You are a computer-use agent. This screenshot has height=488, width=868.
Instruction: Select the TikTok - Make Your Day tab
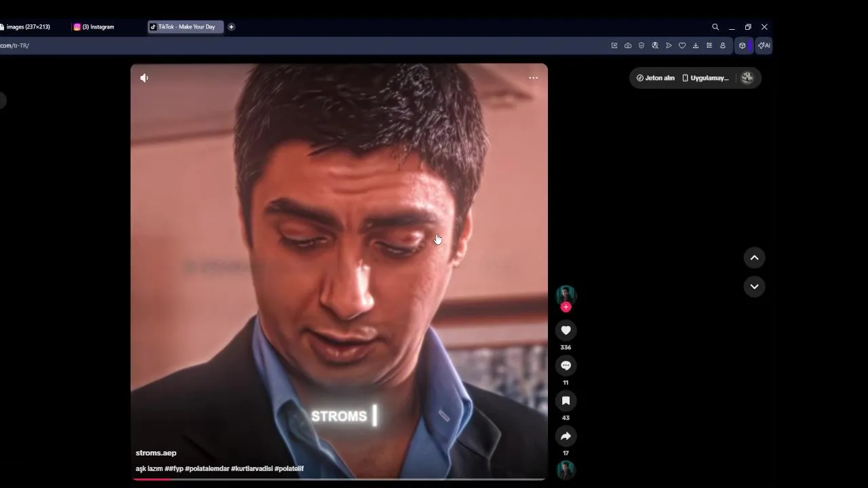coord(186,27)
